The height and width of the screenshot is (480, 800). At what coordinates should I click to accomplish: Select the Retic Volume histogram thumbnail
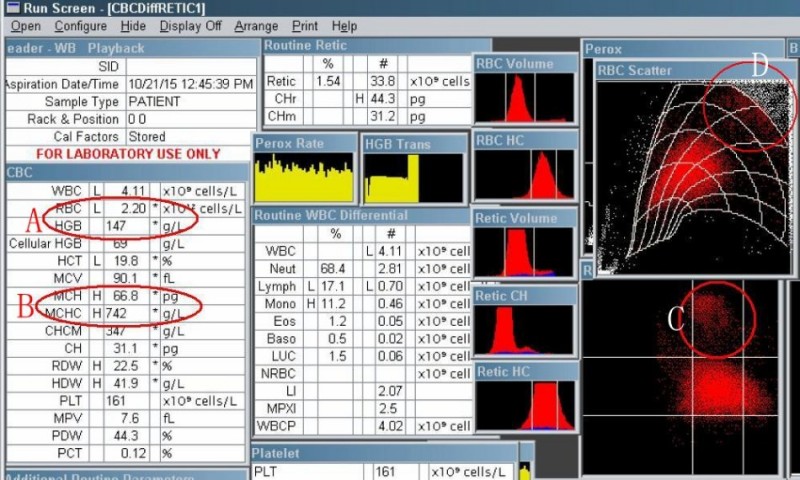tap(524, 252)
